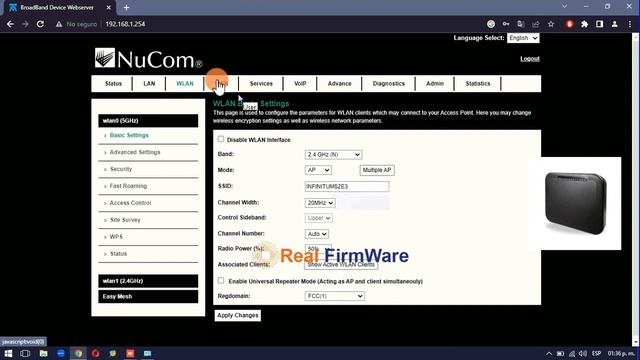Open the red extension icon in the toolbar
The image size is (640, 360).
[x=569, y=24]
